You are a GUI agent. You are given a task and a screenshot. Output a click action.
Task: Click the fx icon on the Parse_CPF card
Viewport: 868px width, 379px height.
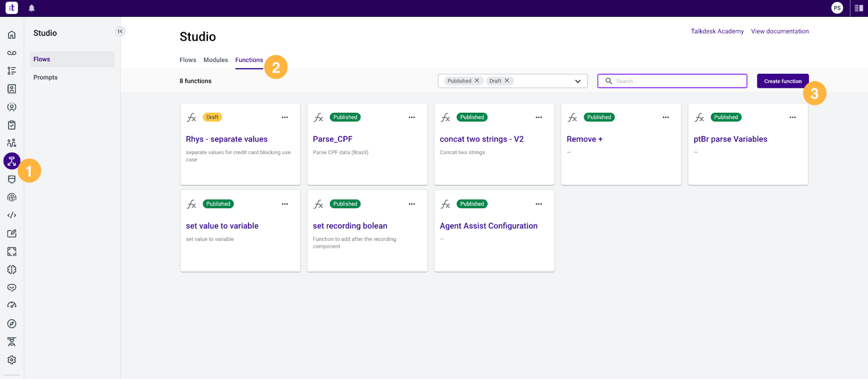point(318,117)
